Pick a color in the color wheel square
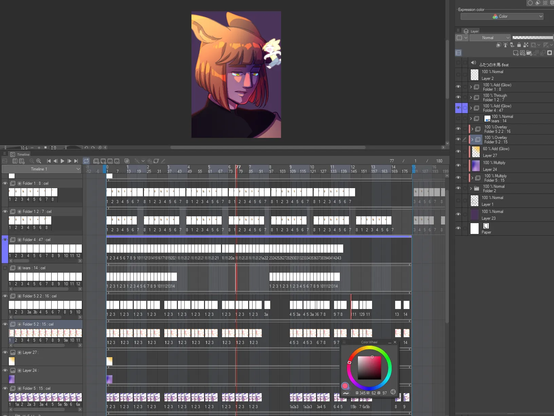Image resolution: width=554 pixels, height=416 pixels. (x=369, y=368)
